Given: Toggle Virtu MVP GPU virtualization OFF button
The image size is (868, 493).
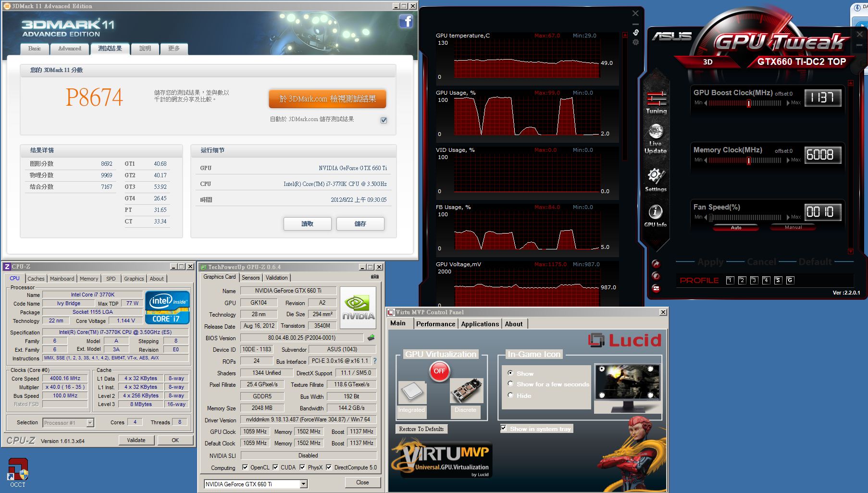Looking at the screenshot, I should click(439, 371).
